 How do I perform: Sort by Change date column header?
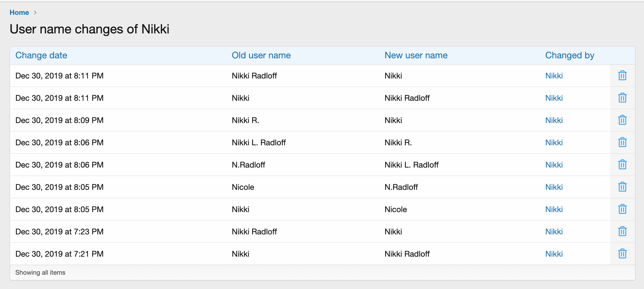point(41,55)
